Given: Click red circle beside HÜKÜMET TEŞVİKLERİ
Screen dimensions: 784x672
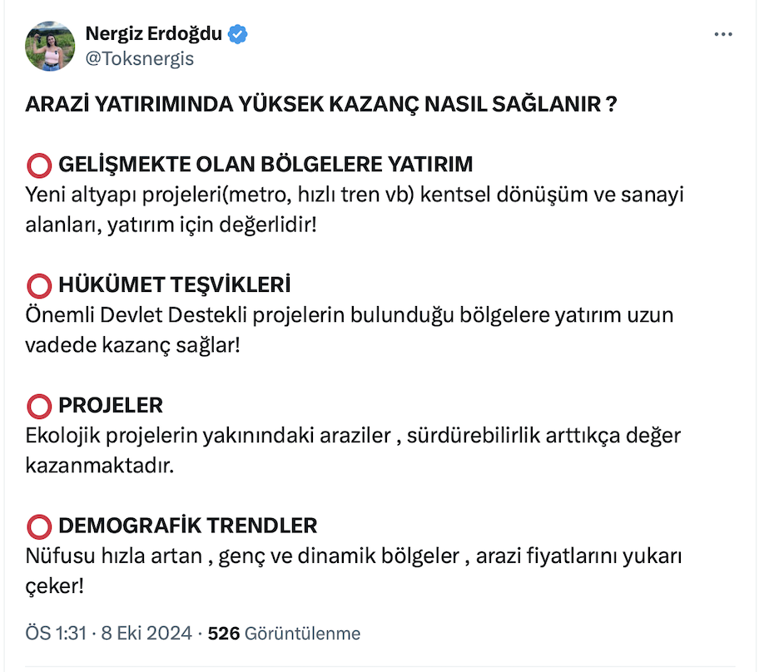Looking at the screenshot, I should click(39, 286).
